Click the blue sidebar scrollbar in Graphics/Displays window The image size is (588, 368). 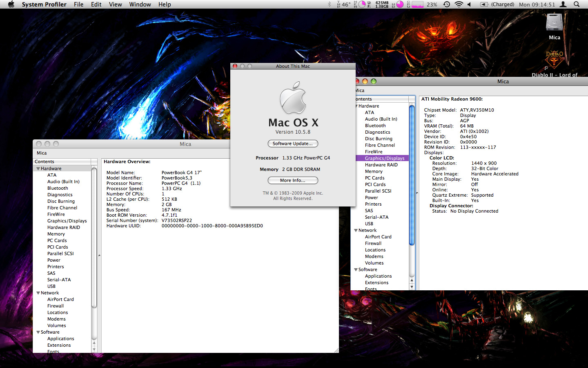[x=412, y=175]
